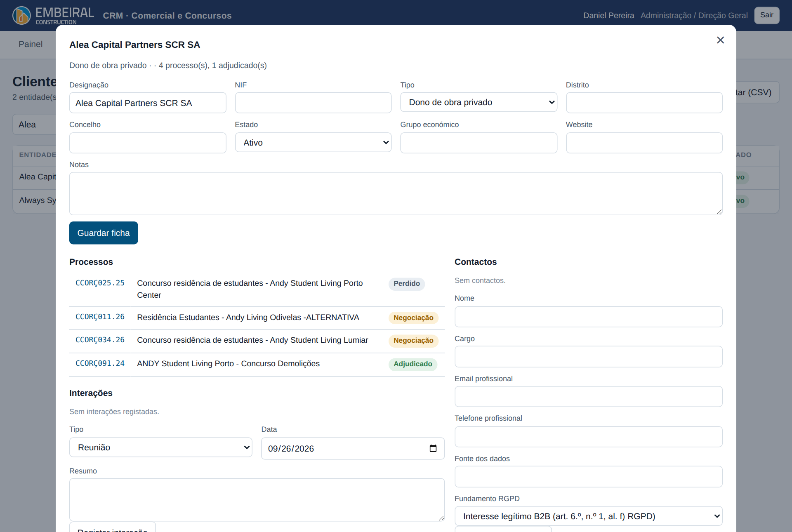This screenshot has height=532, width=792.
Task: Click the 'Sem interações registadas.' text
Action: coord(114,412)
